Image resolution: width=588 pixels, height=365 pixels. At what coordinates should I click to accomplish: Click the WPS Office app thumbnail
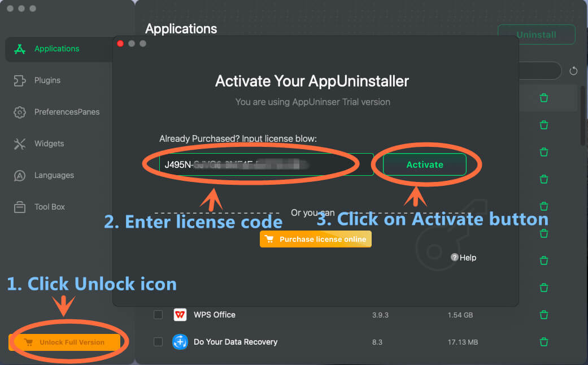pos(180,315)
